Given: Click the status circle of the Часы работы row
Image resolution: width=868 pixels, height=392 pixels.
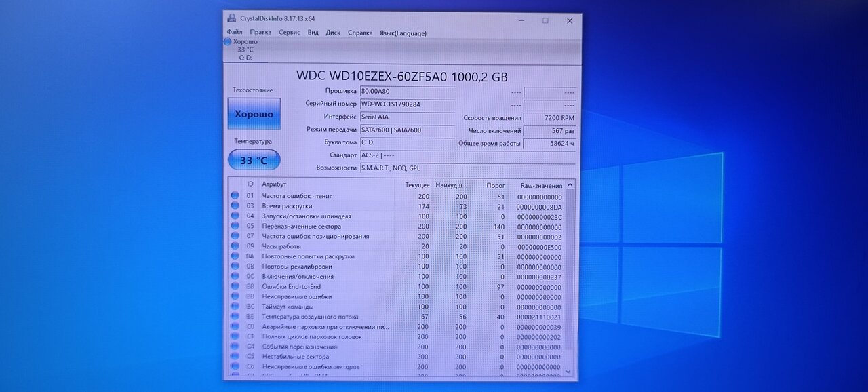Looking at the screenshot, I should pyautogui.click(x=235, y=246).
